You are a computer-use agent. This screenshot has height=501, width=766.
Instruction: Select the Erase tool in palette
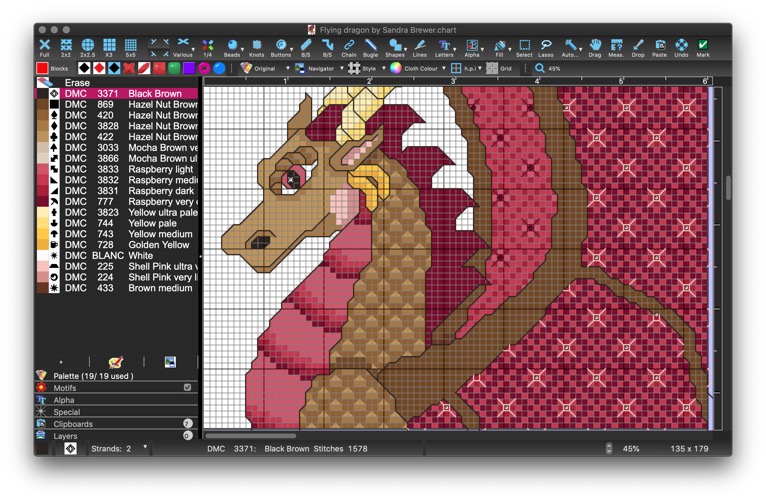click(117, 83)
